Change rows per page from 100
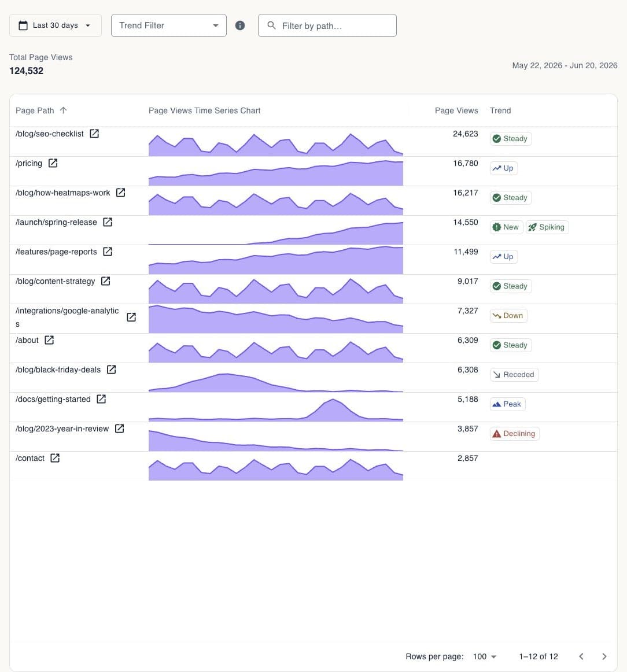Viewport: 627px width, 672px height. click(484, 656)
